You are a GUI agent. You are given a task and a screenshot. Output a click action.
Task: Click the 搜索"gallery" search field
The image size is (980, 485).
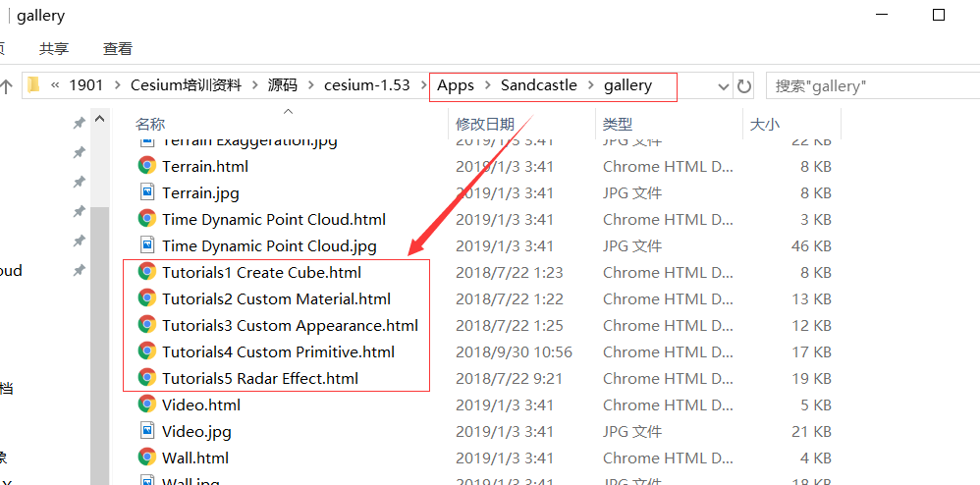click(873, 86)
